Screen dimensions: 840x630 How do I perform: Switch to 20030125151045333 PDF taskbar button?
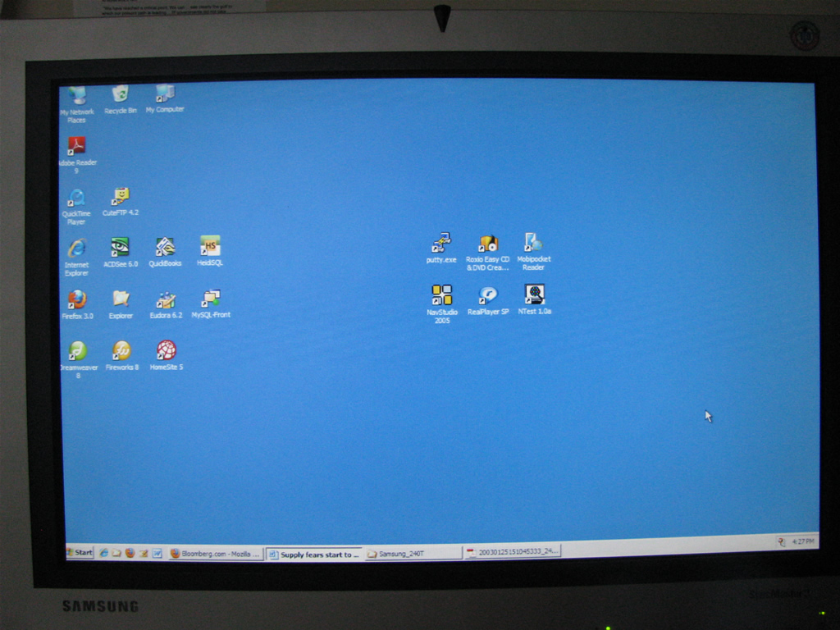tap(513, 551)
